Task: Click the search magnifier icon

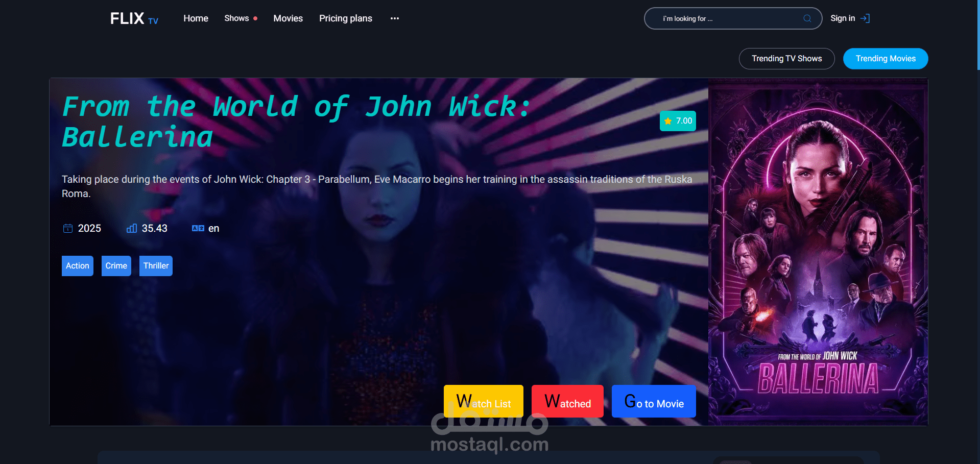Action: pyautogui.click(x=807, y=18)
